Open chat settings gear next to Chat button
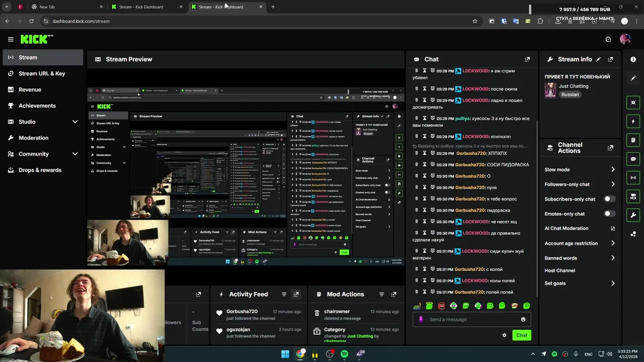The width and height of the screenshot is (644, 362). (504, 335)
